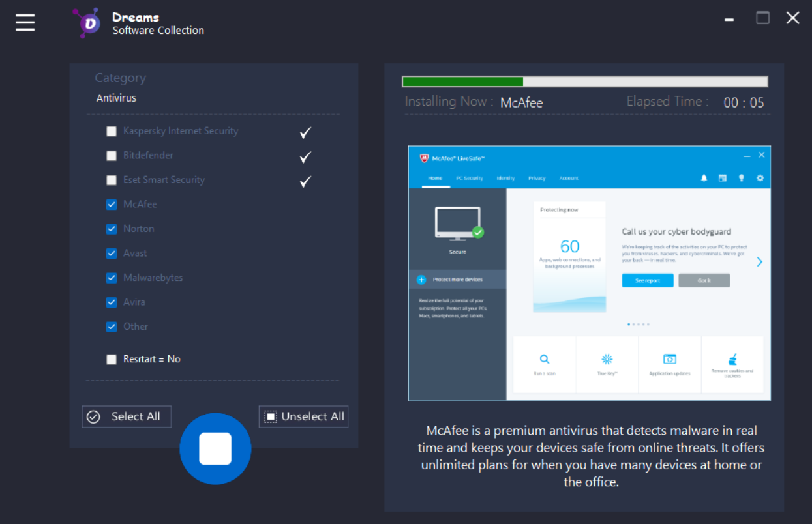Open the Antivirus category selector
812x524 pixels.
[x=117, y=98]
